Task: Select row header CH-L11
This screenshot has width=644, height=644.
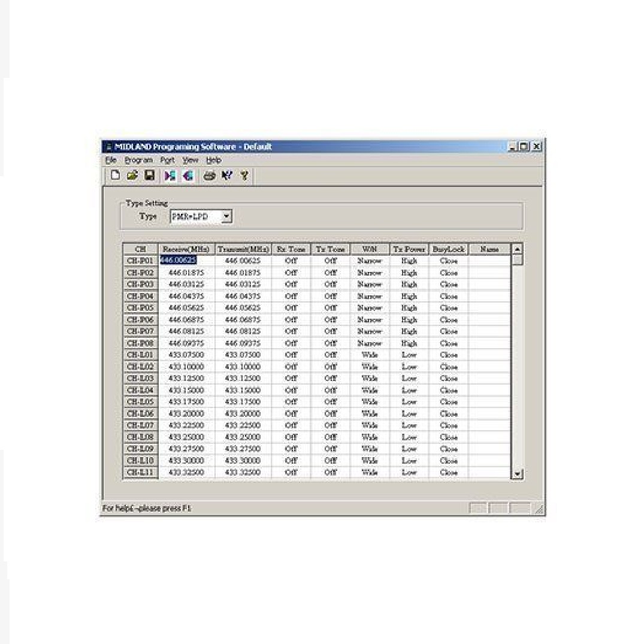Action: pos(140,472)
